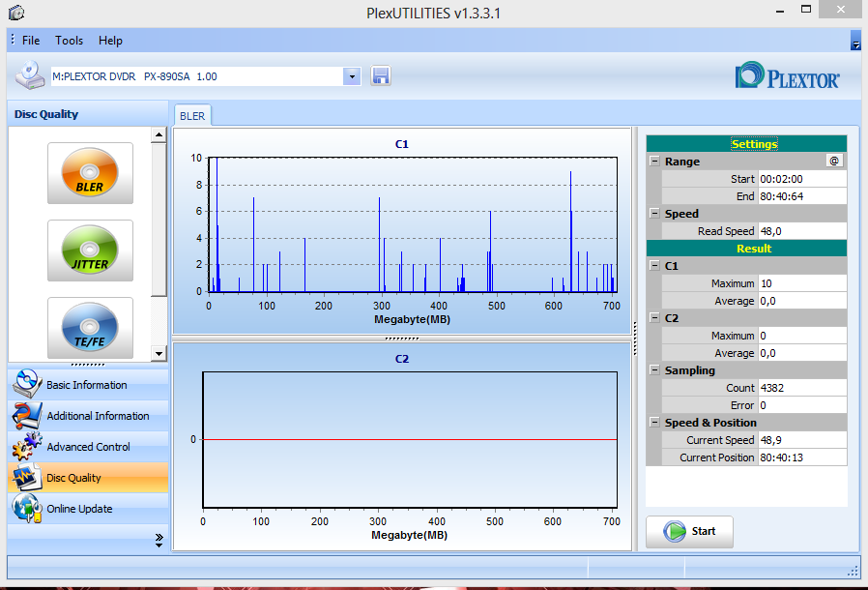This screenshot has height=590, width=868.
Task: Click the Result header
Action: 746,249
